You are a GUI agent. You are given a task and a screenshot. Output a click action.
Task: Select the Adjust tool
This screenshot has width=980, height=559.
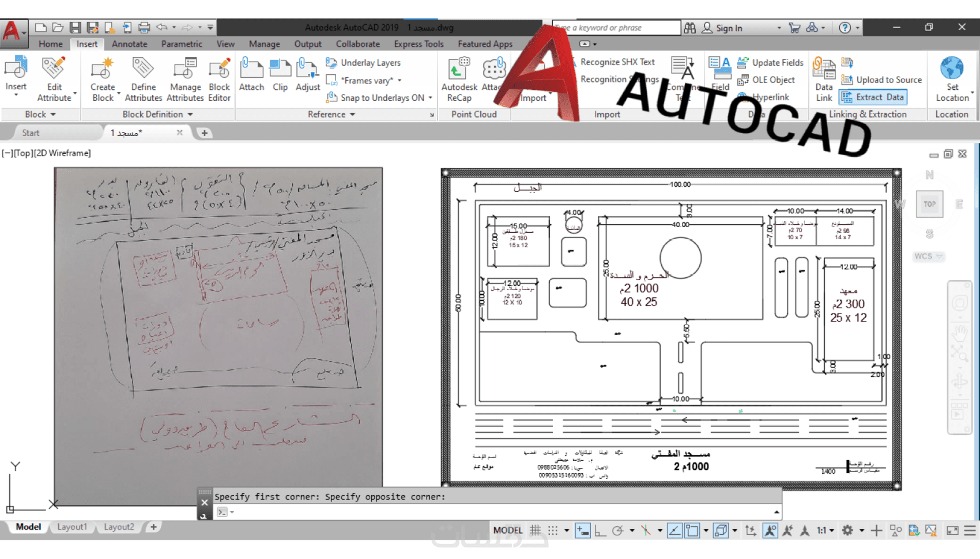pyautogui.click(x=308, y=74)
